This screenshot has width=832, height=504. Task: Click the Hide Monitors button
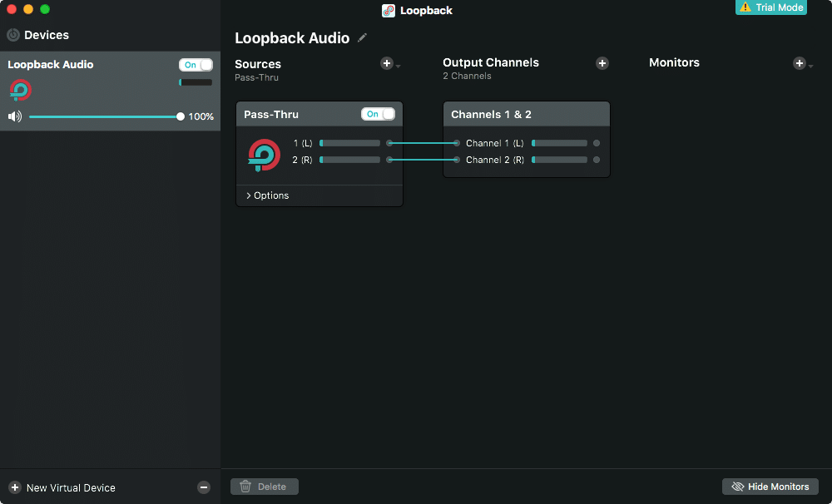tap(770, 487)
